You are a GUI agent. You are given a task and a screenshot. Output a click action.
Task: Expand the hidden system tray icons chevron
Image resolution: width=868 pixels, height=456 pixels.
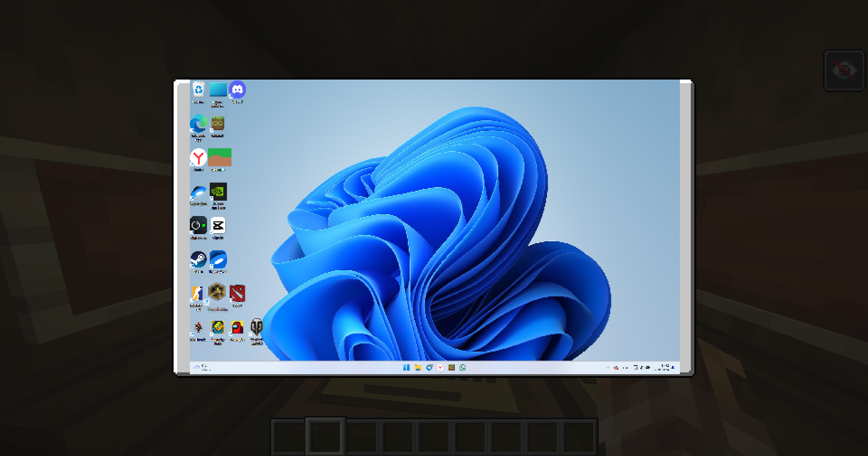click(608, 368)
